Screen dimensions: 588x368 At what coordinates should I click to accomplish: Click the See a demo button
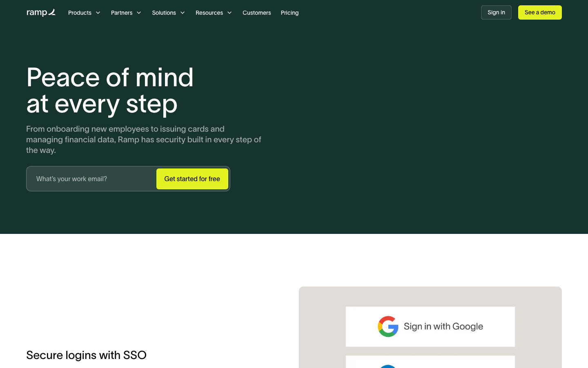coord(540,13)
